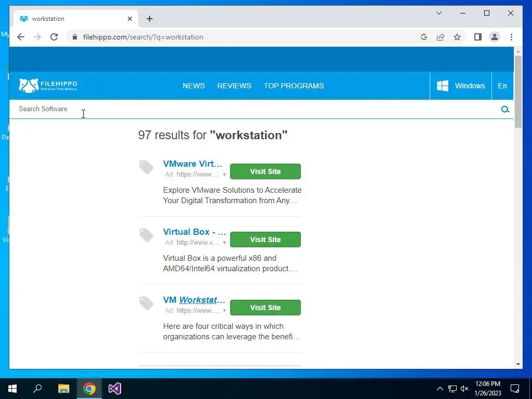Image resolution: width=532 pixels, height=399 pixels.
Task: Open File Explorer from taskbar
Action: (x=63, y=389)
